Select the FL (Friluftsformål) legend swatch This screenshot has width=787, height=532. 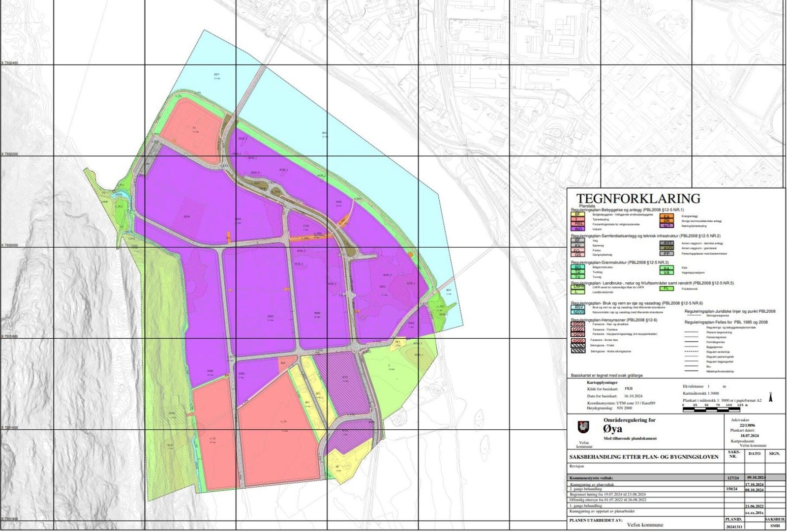[666, 289]
